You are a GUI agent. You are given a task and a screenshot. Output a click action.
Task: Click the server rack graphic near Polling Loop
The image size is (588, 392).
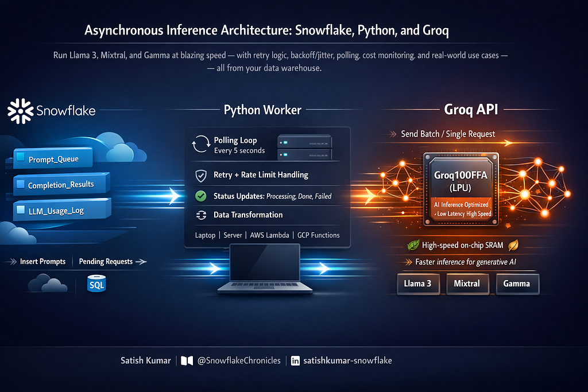coord(304,148)
